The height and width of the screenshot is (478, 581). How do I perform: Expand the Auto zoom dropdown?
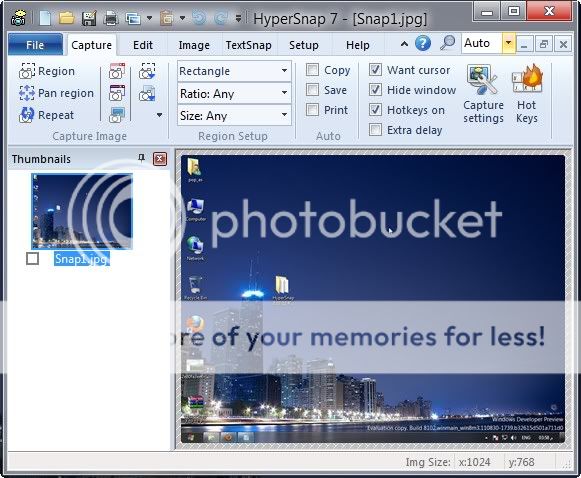click(508, 43)
